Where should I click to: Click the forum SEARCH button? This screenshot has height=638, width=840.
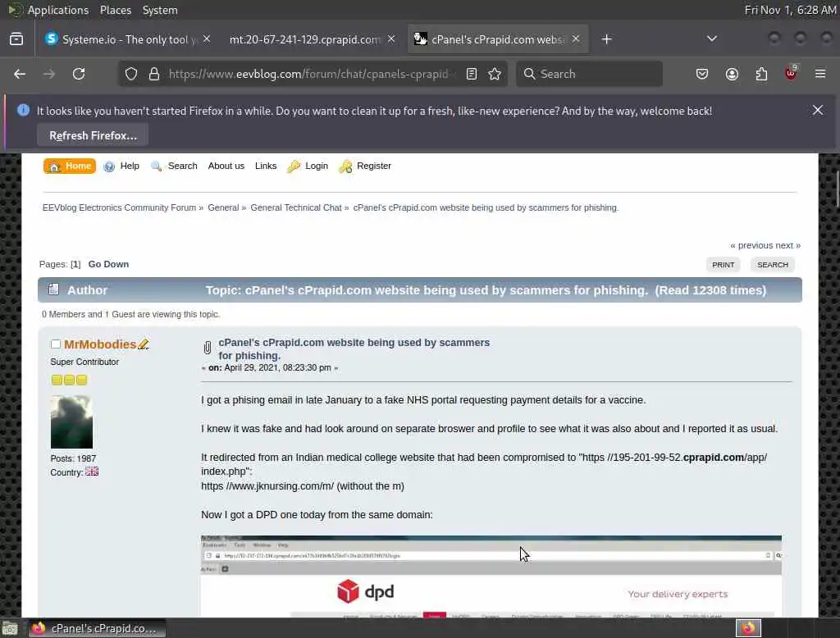click(773, 265)
